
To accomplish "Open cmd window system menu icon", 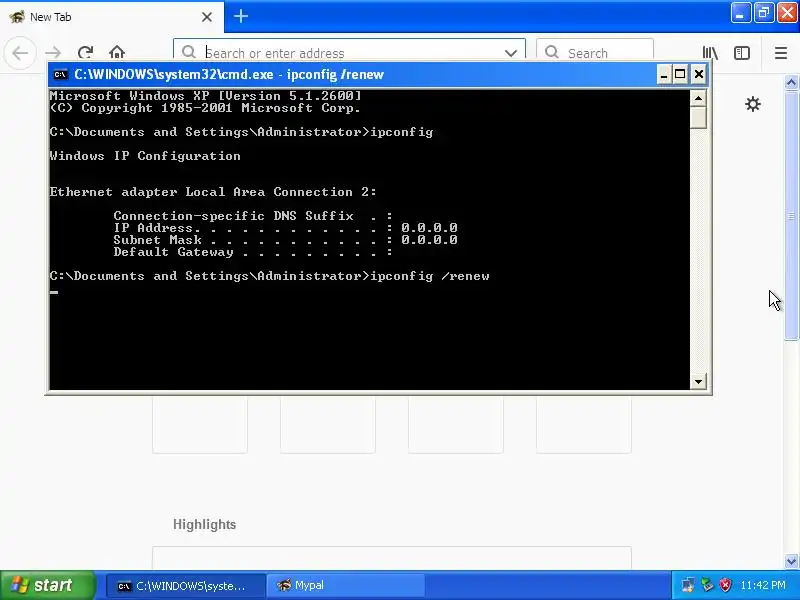I will (60, 75).
